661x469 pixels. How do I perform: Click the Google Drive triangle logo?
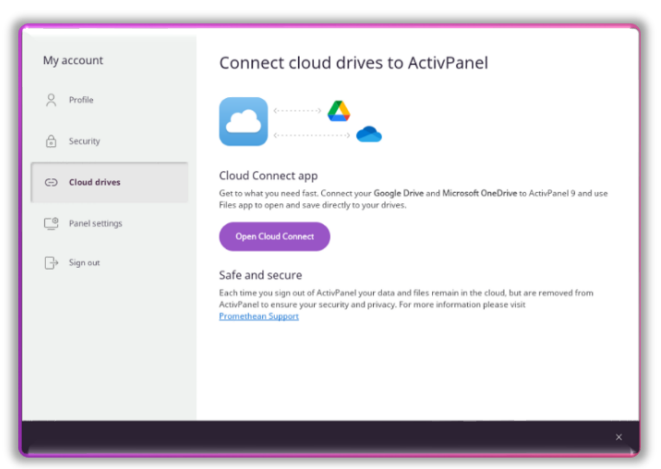click(x=339, y=110)
